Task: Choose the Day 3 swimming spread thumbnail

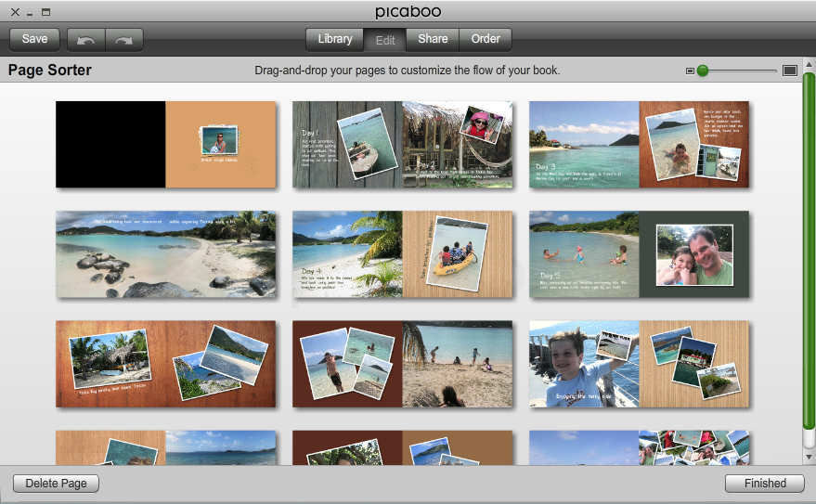Action: point(639,144)
